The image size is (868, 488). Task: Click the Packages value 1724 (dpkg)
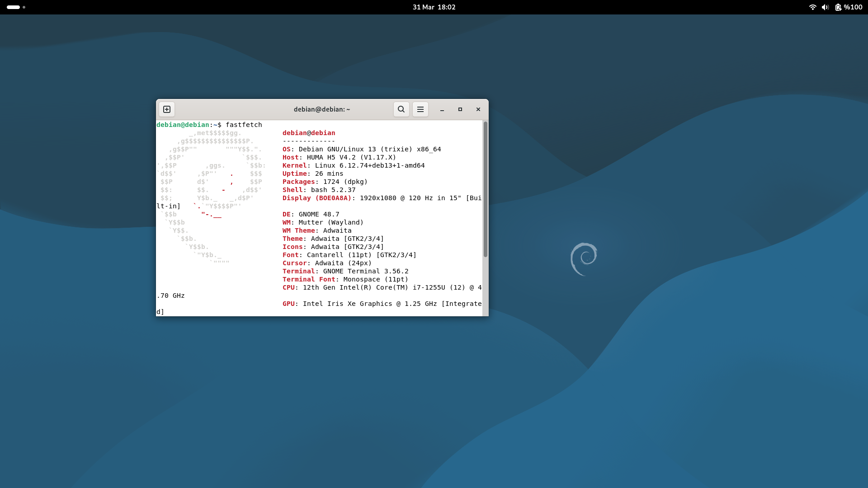tap(345, 182)
